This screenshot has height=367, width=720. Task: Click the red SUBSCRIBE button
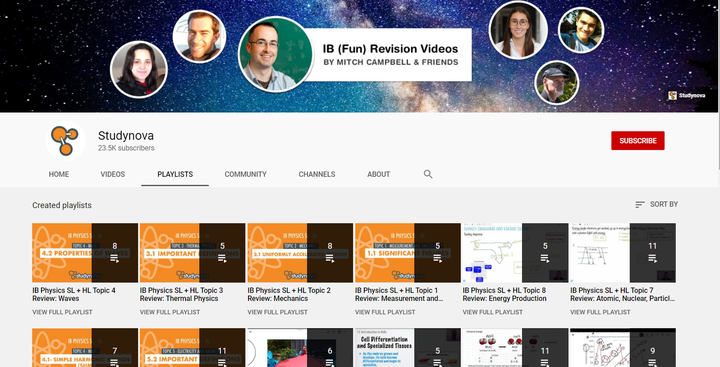coord(638,141)
